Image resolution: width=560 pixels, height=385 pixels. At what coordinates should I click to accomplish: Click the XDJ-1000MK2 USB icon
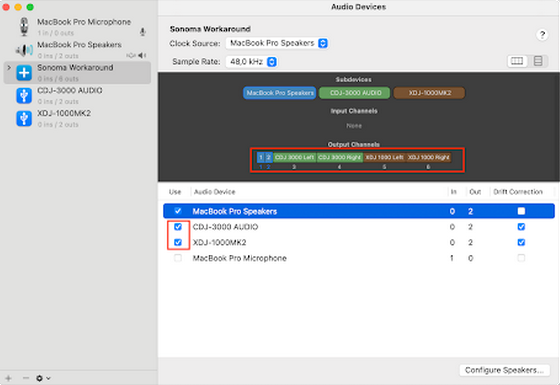pyautogui.click(x=24, y=119)
